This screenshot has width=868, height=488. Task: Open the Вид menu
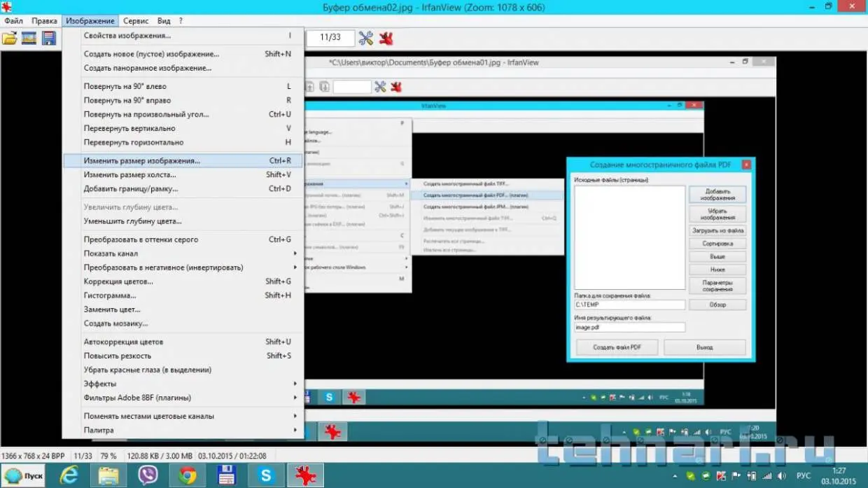[x=164, y=21]
